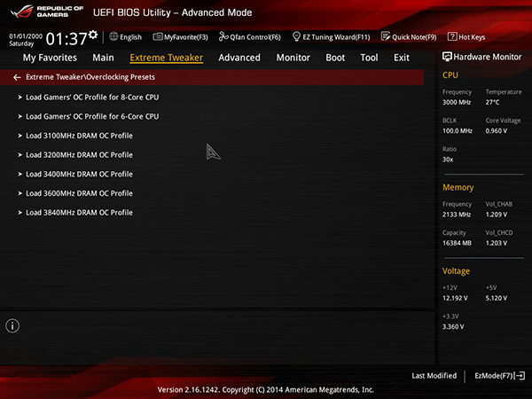
Task: Load 3100MHz DRAM OC Profile
Action: (80, 136)
